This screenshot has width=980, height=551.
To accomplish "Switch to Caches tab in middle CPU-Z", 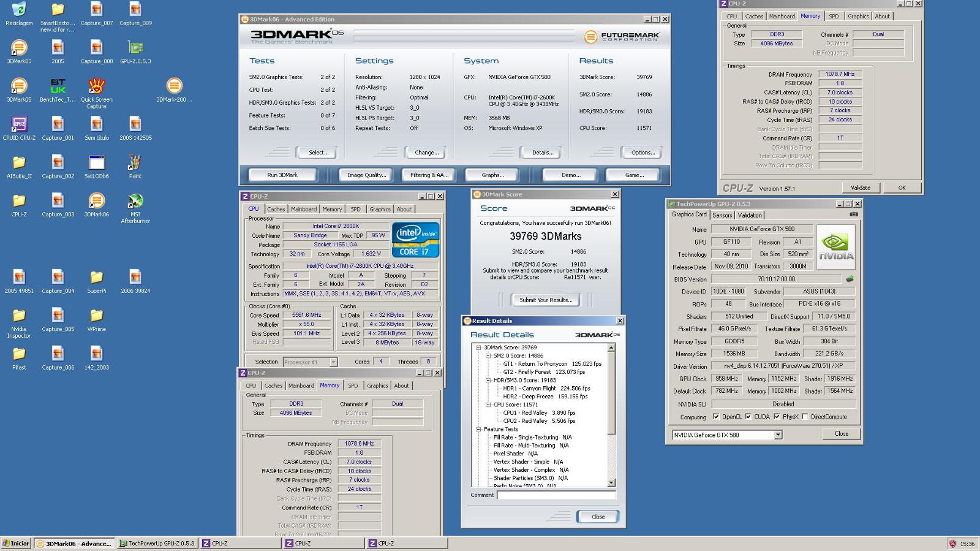I will 276,209.
